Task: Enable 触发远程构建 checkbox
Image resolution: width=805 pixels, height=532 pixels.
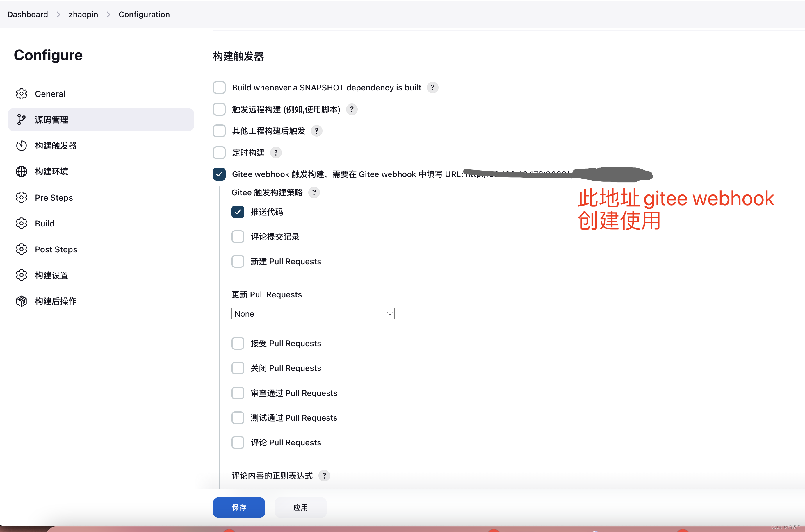Action: [x=219, y=109]
